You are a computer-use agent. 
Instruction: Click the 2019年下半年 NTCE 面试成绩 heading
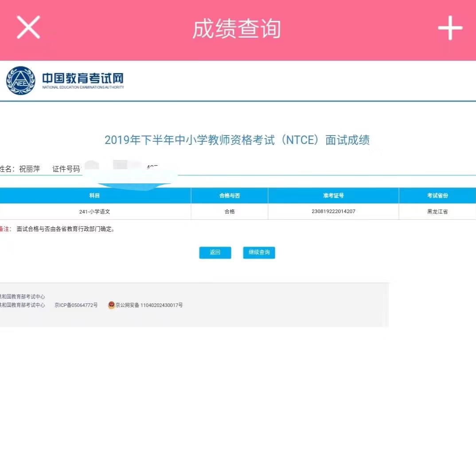pyautogui.click(x=237, y=140)
